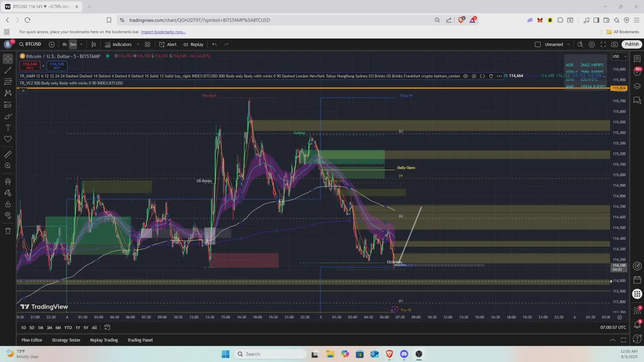644x362 pixels.
Task: Toggle magnet mode in left toolbar
Action: pyautogui.click(x=8, y=182)
